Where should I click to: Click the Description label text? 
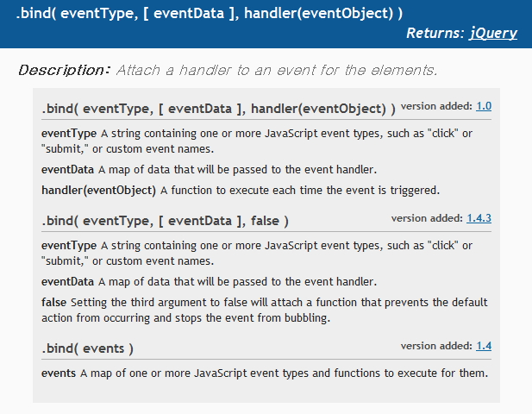pyautogui.click(x=64, y=70)
